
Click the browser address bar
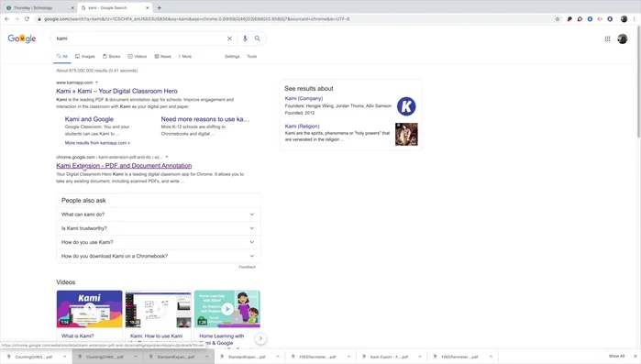[294, 18]
